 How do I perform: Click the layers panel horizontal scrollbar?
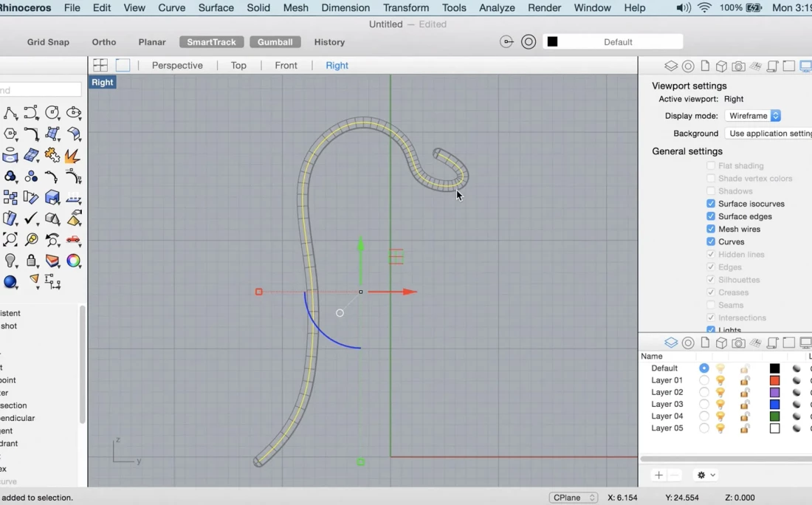coord(726,459)
